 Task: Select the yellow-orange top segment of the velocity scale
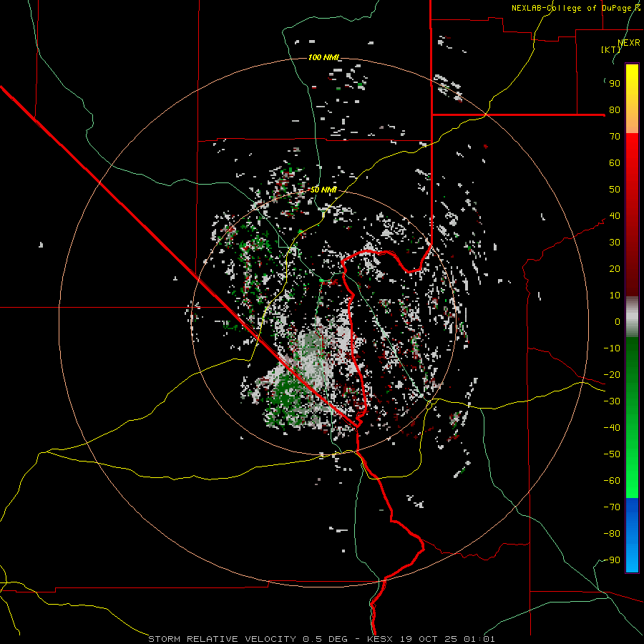click(x=632, y=99)
